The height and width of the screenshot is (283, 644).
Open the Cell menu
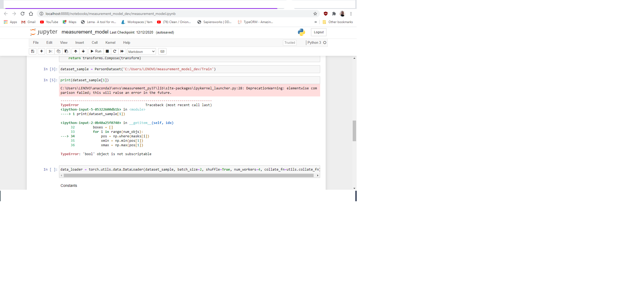tap(94, 42)
